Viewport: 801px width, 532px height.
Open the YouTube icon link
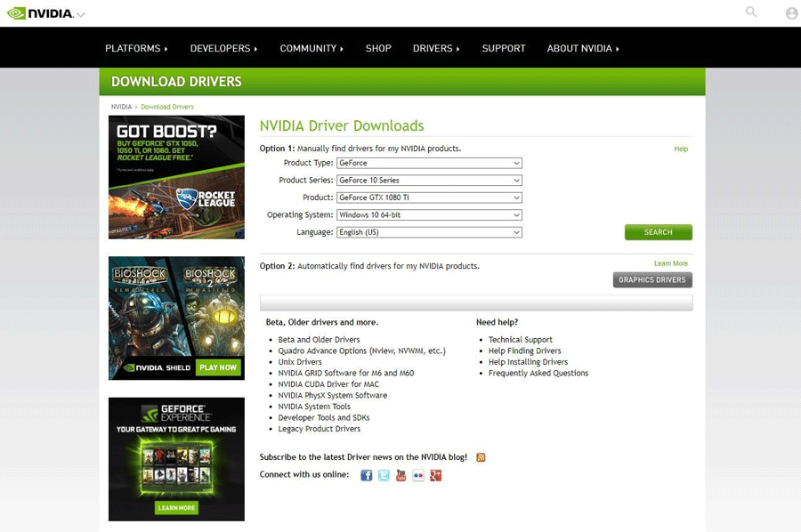point(401,475)
